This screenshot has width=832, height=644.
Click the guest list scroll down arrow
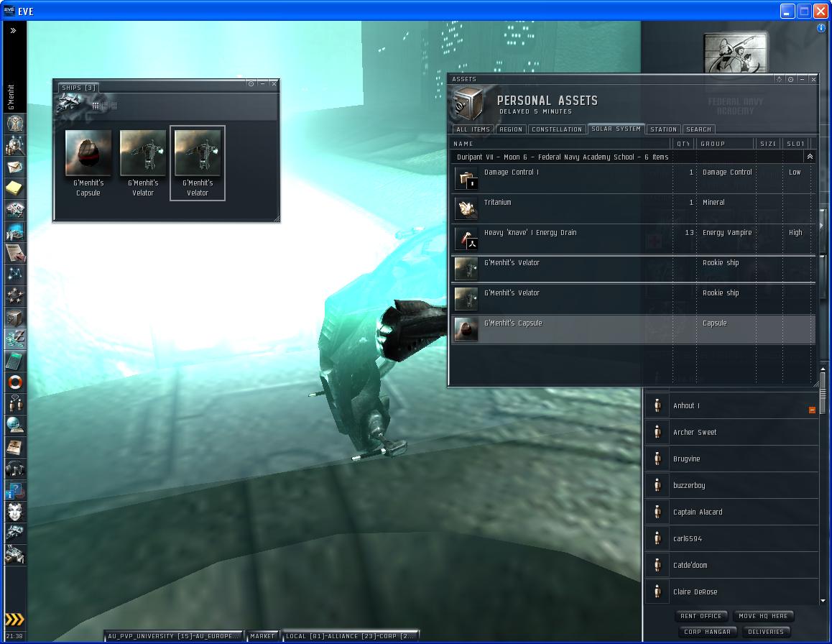click(823, 601)
